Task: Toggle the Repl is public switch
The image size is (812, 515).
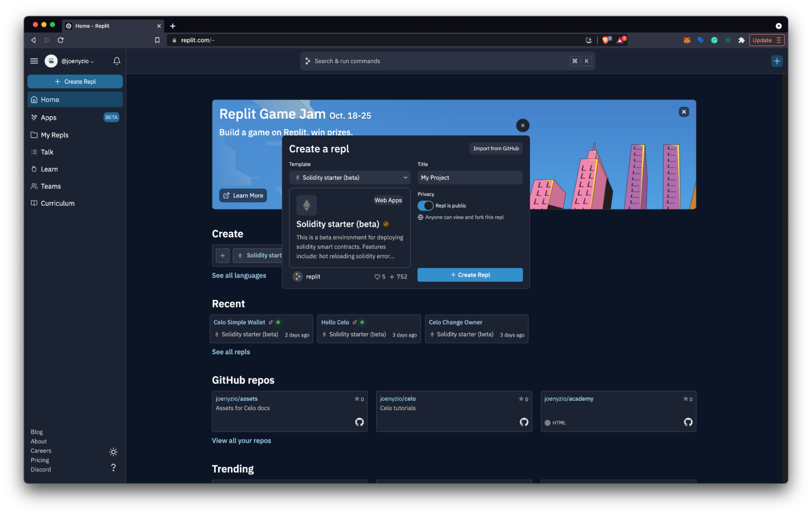Action: tap(425, 206)
